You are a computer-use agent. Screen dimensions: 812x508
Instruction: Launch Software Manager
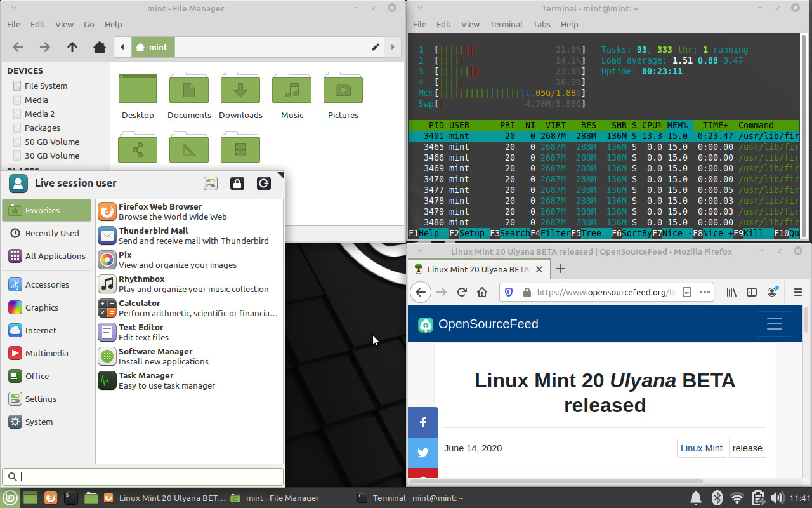[x=189, y=356]
